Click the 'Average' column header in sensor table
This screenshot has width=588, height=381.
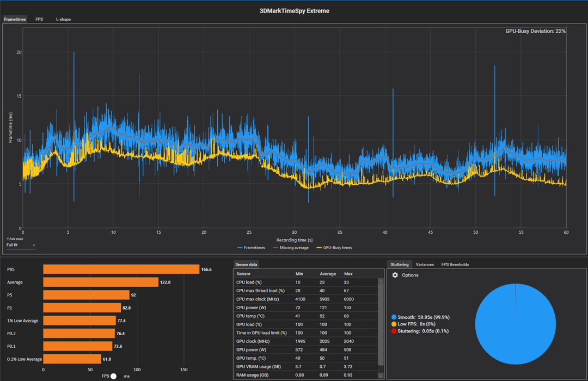pyautogui.click(x=328, y=274)
